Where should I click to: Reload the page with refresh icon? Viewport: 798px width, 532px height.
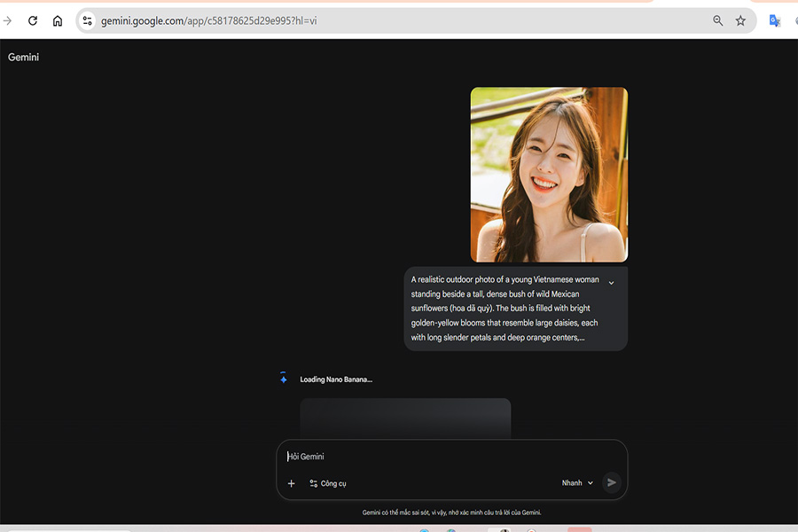pyautogui.click(x=33, y=20)
